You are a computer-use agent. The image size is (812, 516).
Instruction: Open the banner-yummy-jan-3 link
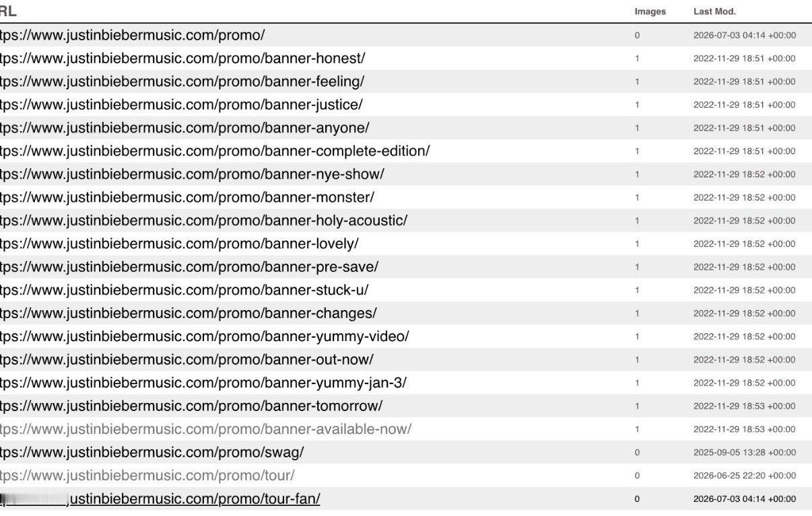pyautogui.click(x=203, y=383)
